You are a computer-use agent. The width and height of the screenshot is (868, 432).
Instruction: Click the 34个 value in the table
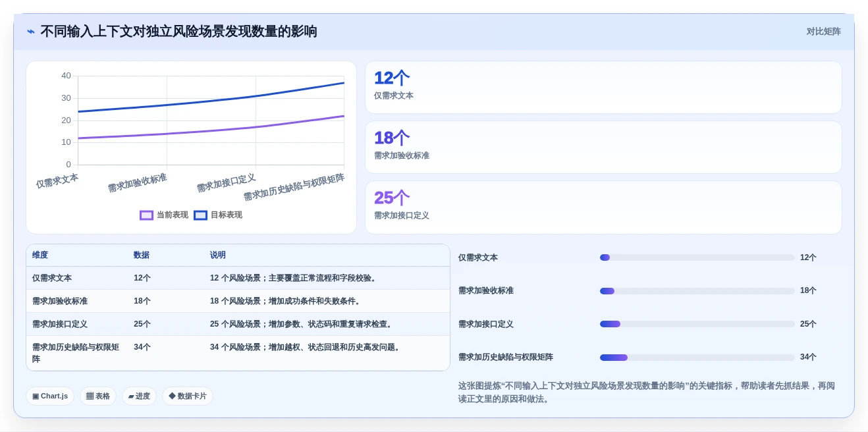[142, 348]
